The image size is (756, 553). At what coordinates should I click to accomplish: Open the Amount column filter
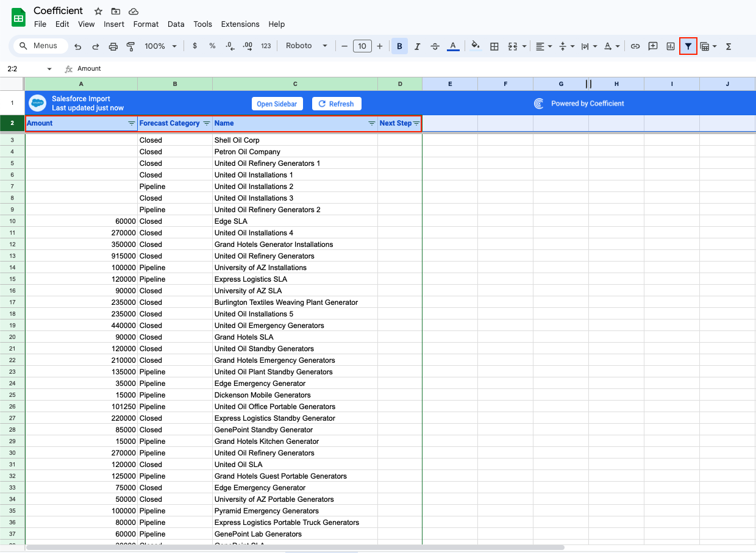[x=132, y=123]
